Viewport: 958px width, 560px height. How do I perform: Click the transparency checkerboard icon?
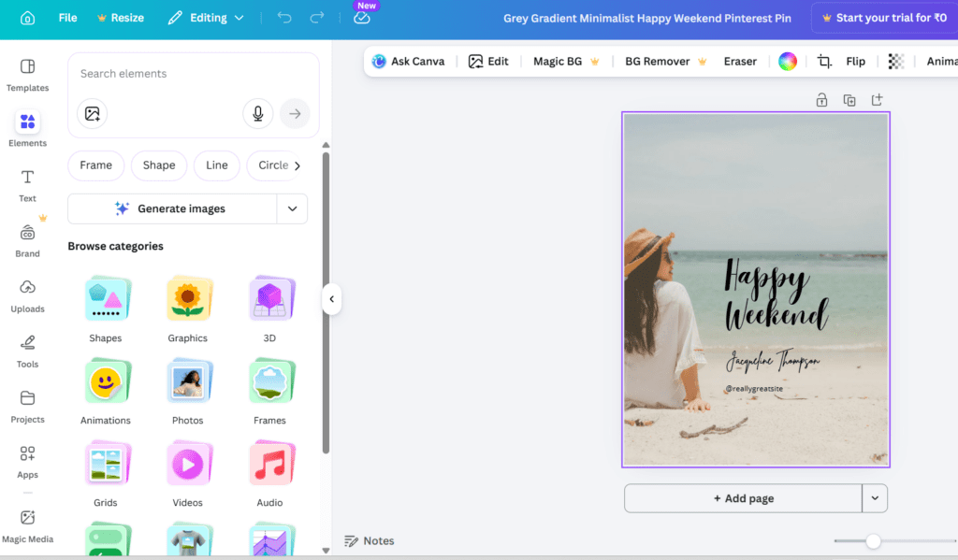pyautogui.click(x=895, y=61)
